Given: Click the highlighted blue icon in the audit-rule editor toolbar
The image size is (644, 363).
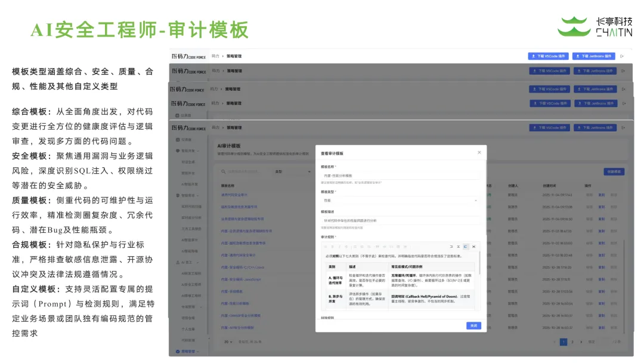Looking at the screenshot, I should 465,247.
